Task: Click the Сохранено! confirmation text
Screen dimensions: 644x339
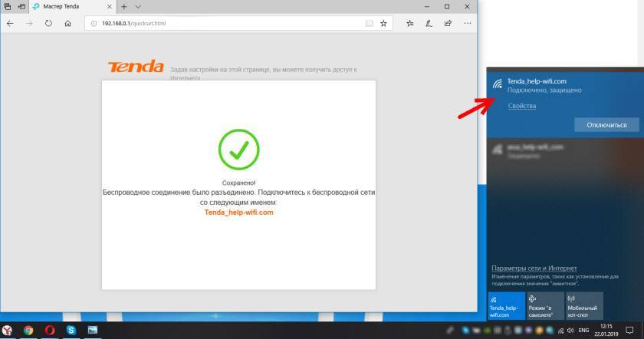Action: (238, 183)
